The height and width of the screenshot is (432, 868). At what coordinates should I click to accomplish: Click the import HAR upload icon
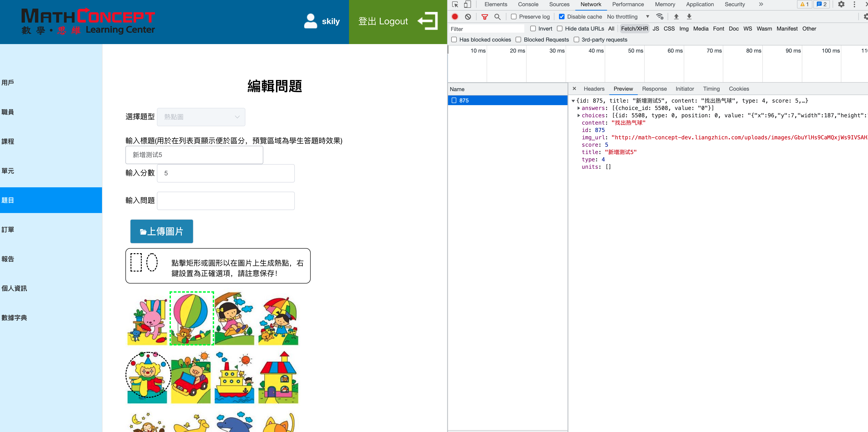click(x=676, y=17)
